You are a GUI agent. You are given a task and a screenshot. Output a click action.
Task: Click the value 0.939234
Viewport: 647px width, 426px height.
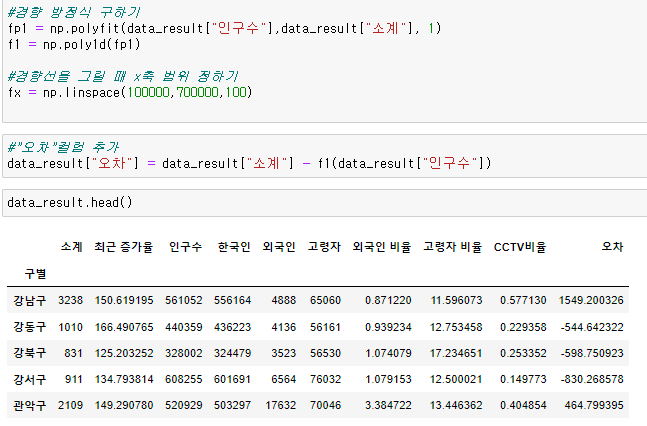[x=388, y=327]
